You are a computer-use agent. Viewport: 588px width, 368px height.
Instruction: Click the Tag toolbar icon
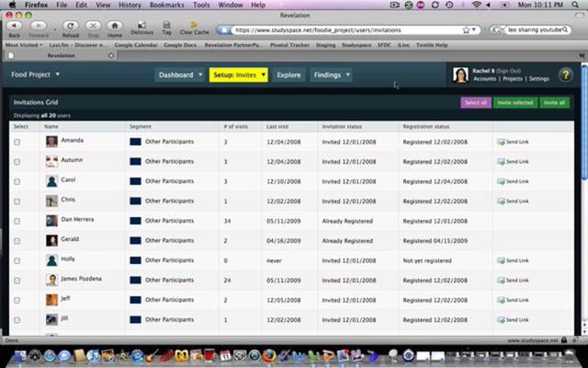(166, 25)
